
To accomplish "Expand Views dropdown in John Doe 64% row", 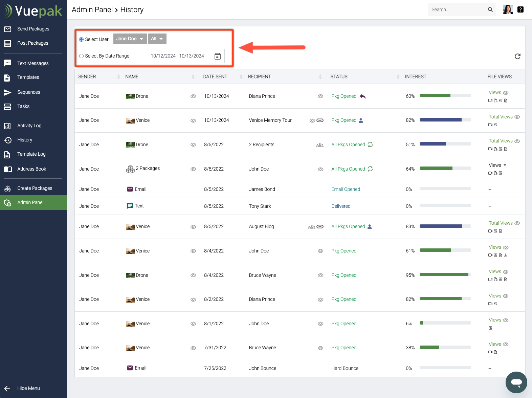I will point(497,165).
